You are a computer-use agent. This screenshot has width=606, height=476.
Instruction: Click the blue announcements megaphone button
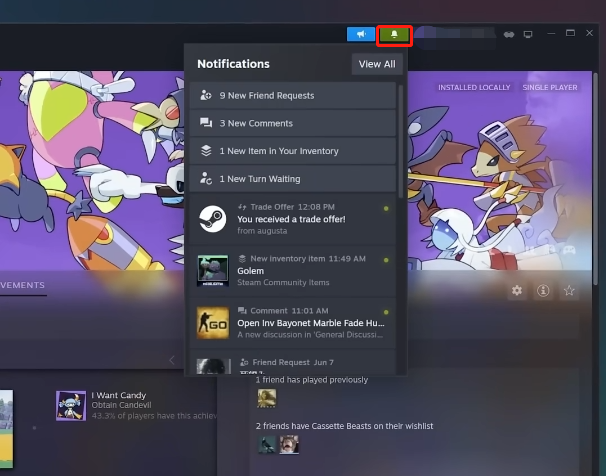click(x=361, y=34)
